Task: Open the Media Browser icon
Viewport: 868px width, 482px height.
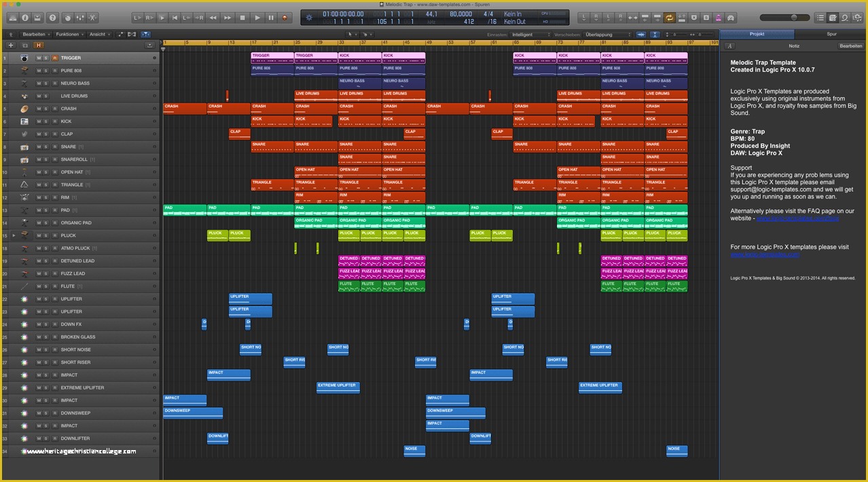Action: click(x=857, y=18)
